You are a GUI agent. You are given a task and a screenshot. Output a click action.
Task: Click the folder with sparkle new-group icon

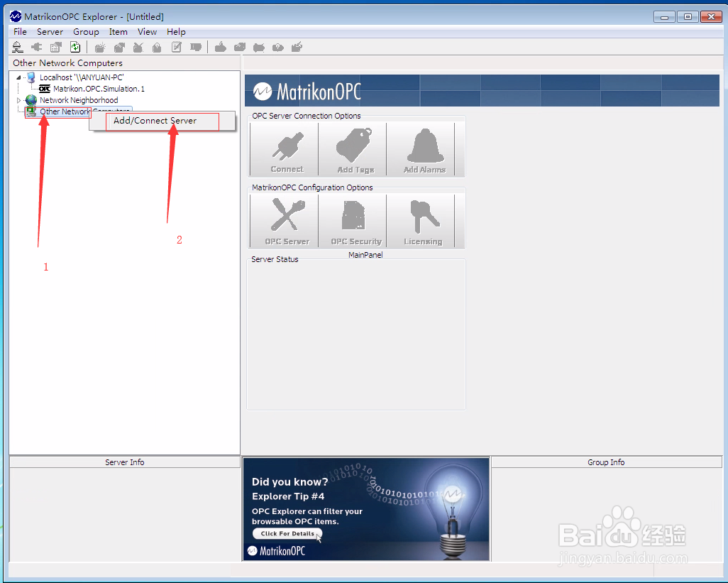(100, 47)
